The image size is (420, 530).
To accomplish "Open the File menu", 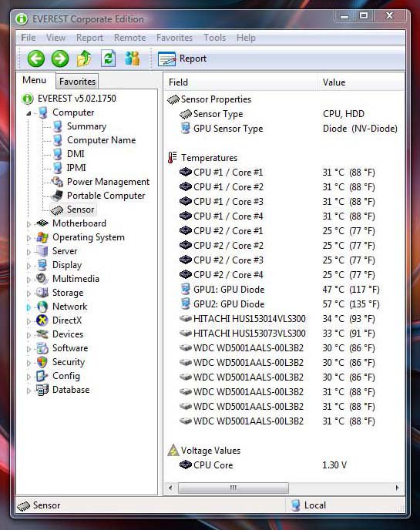I will click(x=28, y=38).
